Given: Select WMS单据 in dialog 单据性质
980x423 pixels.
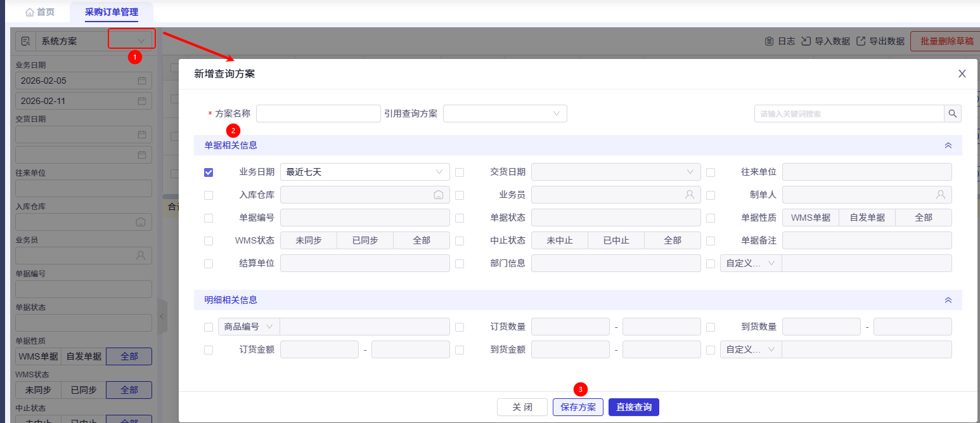Looking at the screenshot, I should point(811,218).
